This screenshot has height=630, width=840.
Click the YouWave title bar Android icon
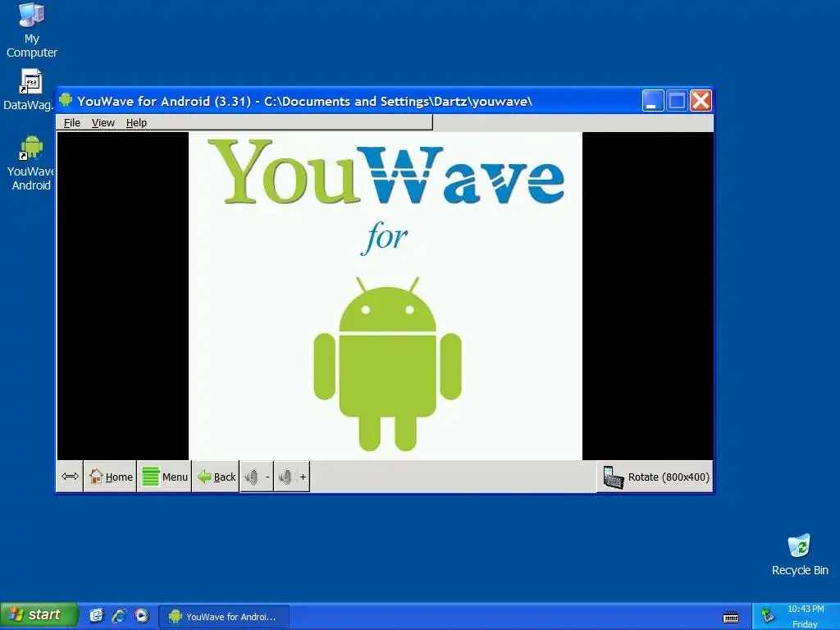point(66,100)
